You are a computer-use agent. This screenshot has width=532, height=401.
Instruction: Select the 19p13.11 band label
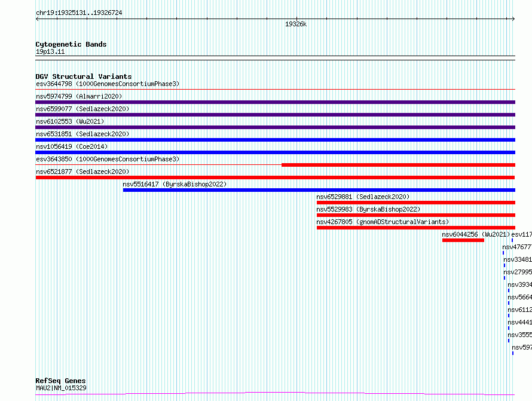point(50,51)
